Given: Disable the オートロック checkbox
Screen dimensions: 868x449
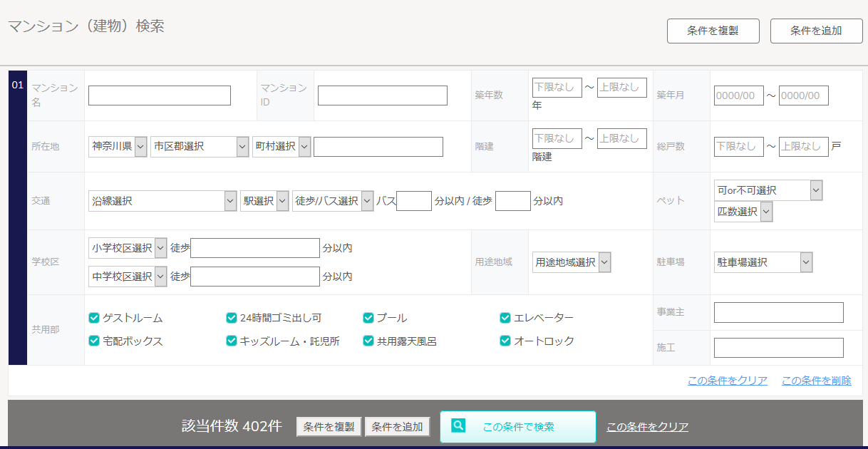Looking at the screenshot, I should 505,341.
